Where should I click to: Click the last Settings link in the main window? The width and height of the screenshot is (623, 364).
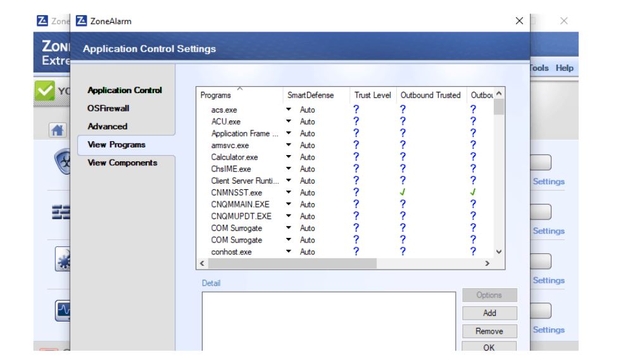tap(549, 330)
